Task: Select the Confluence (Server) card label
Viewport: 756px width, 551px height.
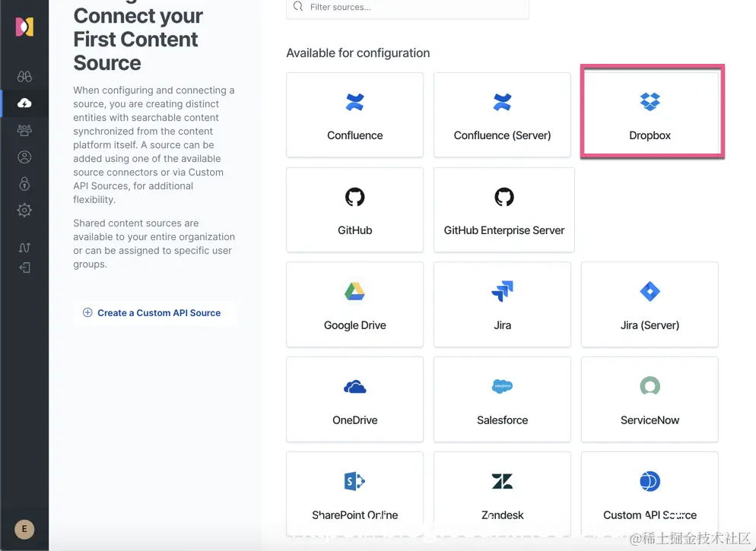Action: (x=503, y=135)
